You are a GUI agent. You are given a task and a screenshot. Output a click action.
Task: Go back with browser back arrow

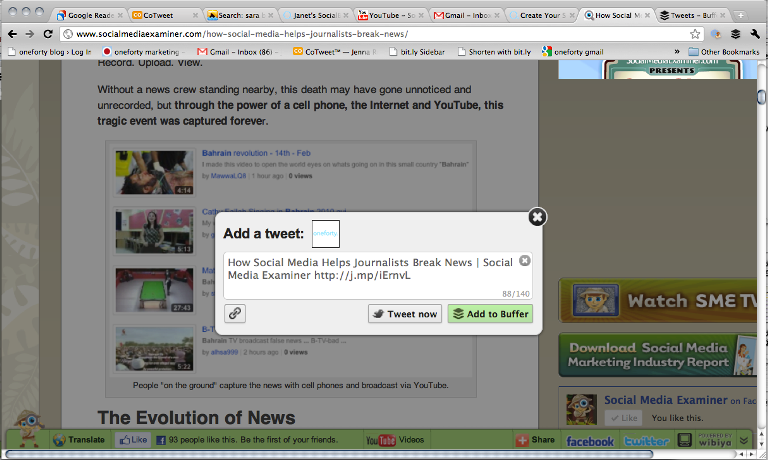[13, 34]
